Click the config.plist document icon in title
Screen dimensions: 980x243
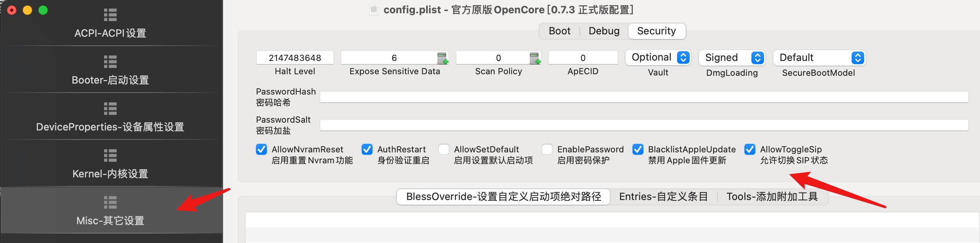pyautogui.click(x=374, y=9)
